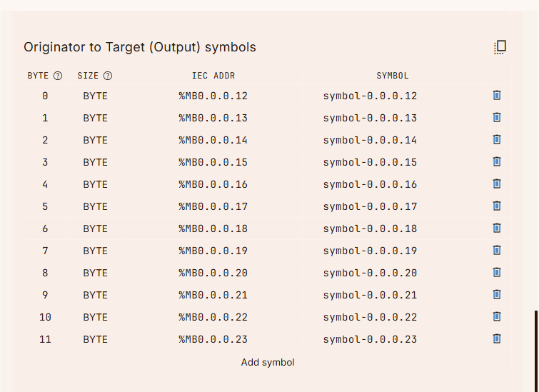The width and height of the screenshot is (539, 392).
Task: Click help icon next to SIZE header
Action: tap(108, 76)
